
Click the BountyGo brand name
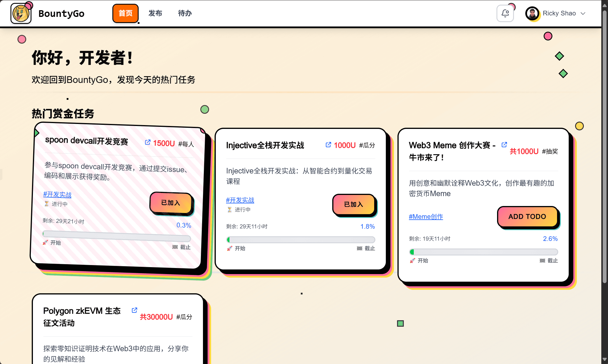61,13
